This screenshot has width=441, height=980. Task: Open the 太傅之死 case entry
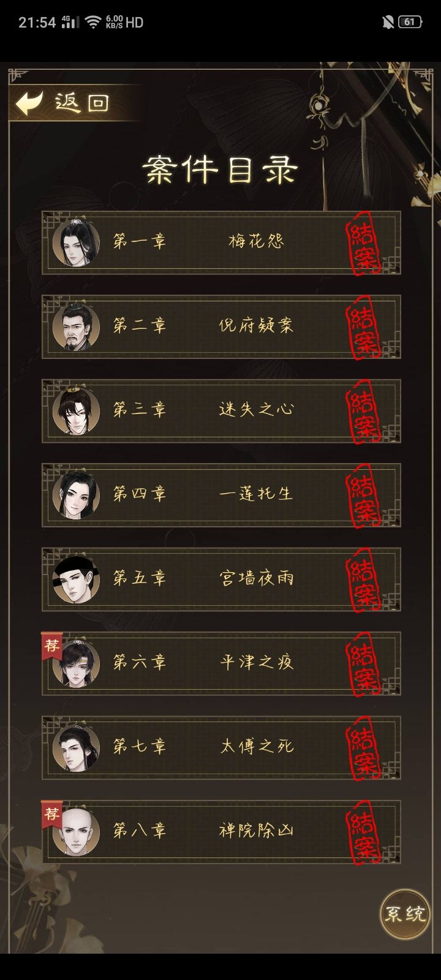(x=221, y=747)
